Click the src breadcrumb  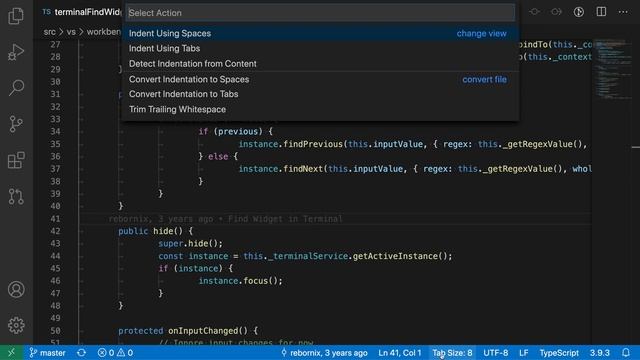click(49, 32)
